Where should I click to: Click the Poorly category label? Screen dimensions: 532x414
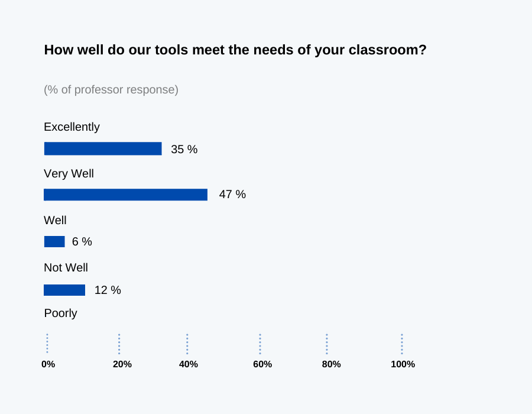click(60, 313)
